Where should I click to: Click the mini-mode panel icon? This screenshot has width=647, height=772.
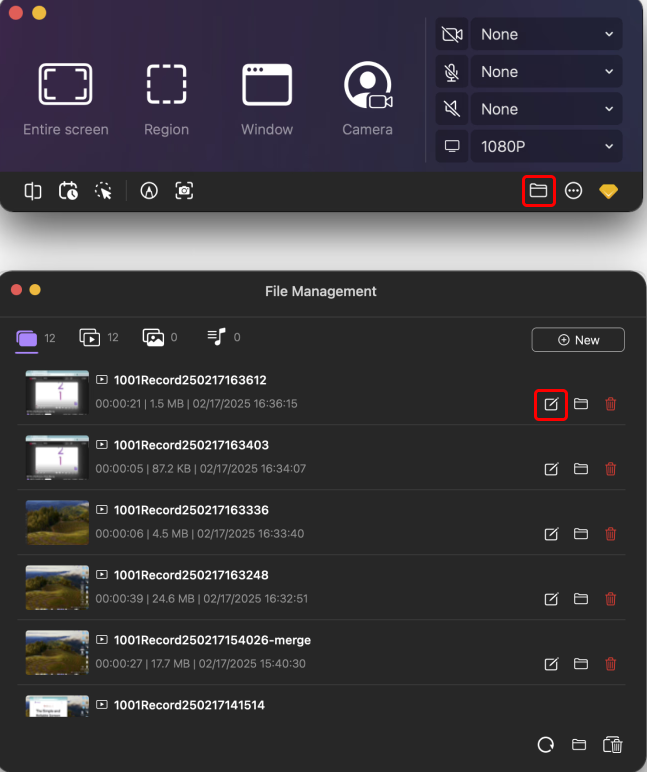coord(33,191)
